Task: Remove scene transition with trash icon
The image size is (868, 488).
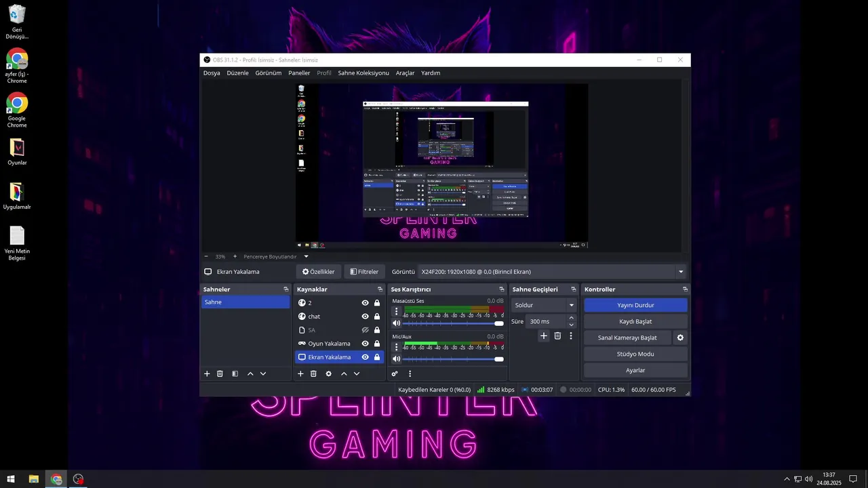Action: [x=557, y=335]
